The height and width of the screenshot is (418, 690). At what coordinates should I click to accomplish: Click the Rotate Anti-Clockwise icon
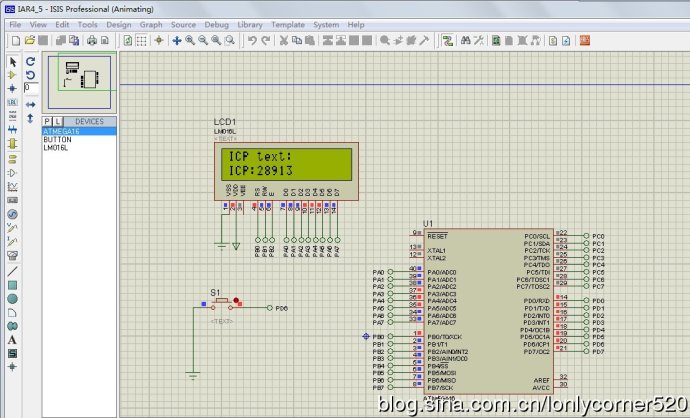(30, 75)
